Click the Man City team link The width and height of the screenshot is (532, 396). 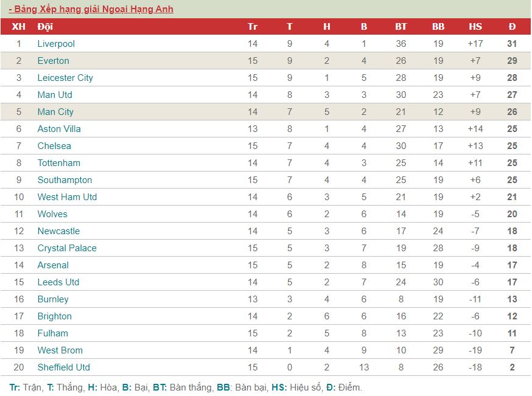[x=55, y=112]
